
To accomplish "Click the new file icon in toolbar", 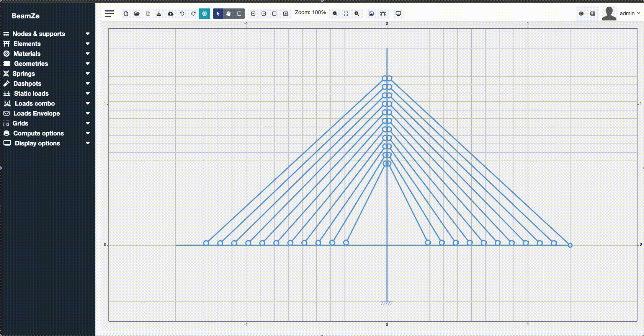I will coord(126,14).
